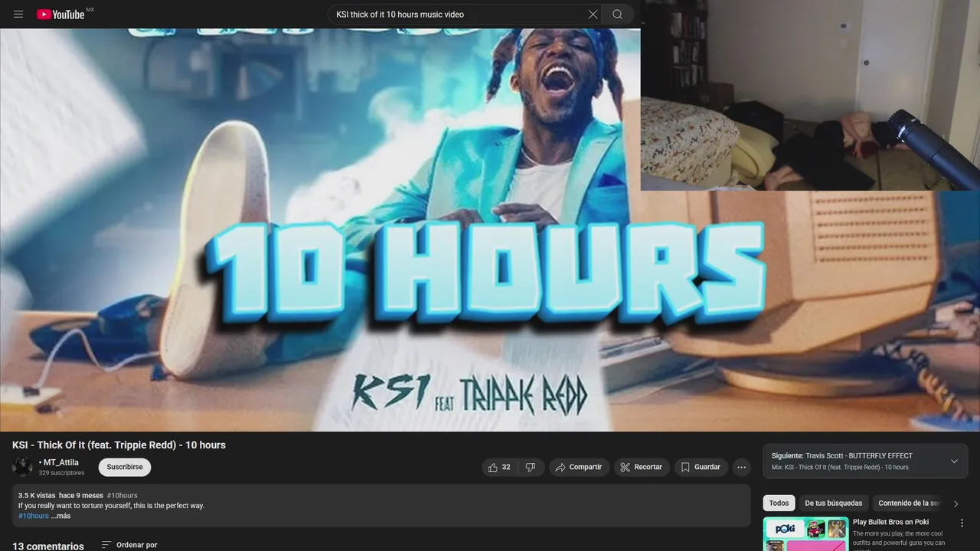Screen dimensions: 980x551
Task: Click the magnifier search button
Action: pos(617,14)
